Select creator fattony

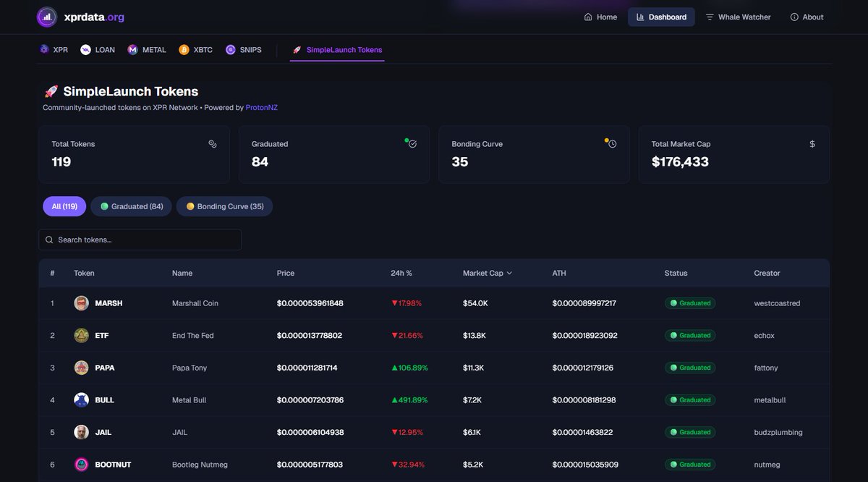coord(766,368)
